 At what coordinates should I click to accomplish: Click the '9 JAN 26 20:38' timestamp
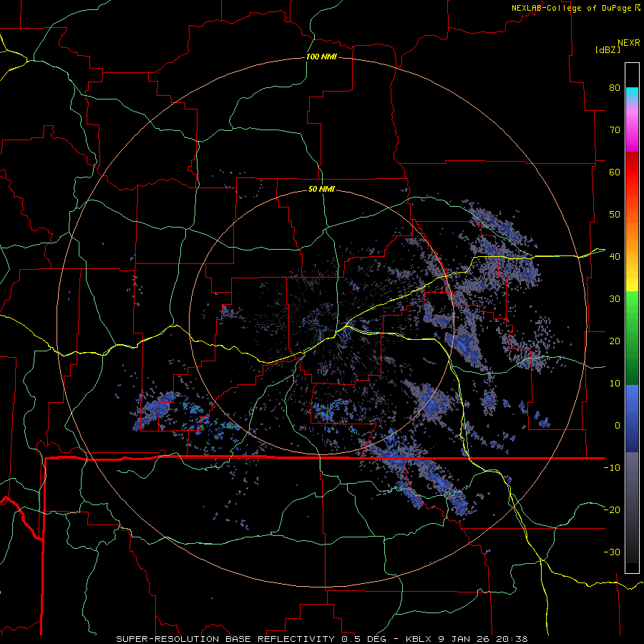click(484, 639)
